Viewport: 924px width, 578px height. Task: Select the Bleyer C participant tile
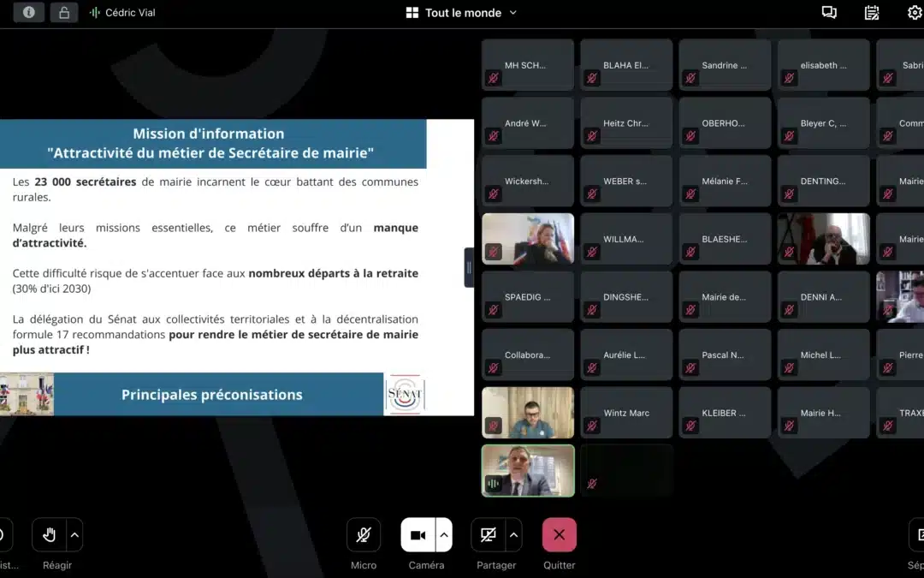click(824, 122)
